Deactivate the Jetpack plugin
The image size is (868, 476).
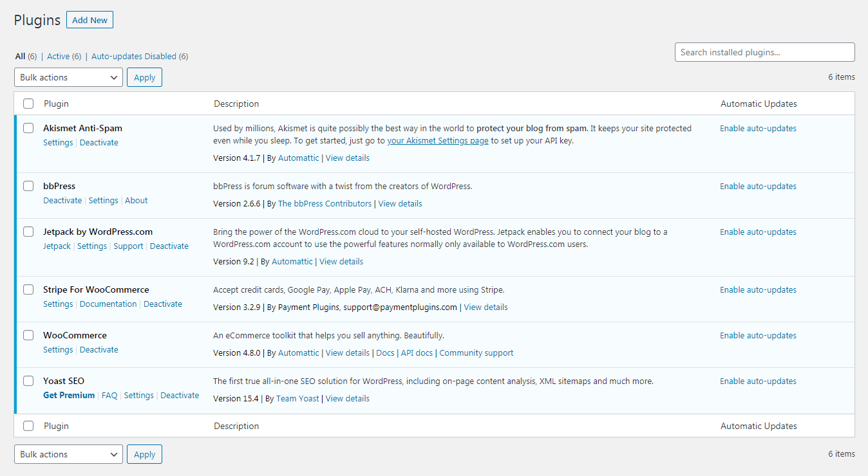tap(169, 246)
